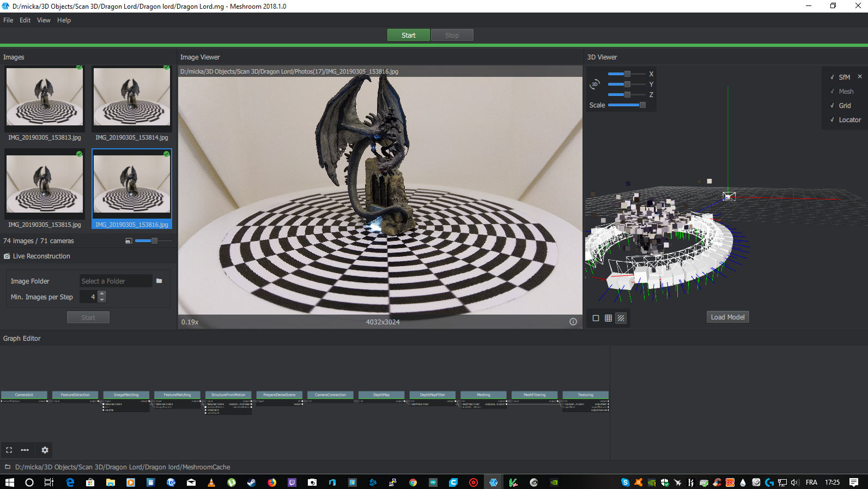Click the 3D rotation reset icon
The width and height of the screenshot is (868, 489).
(x=594, y=84)
